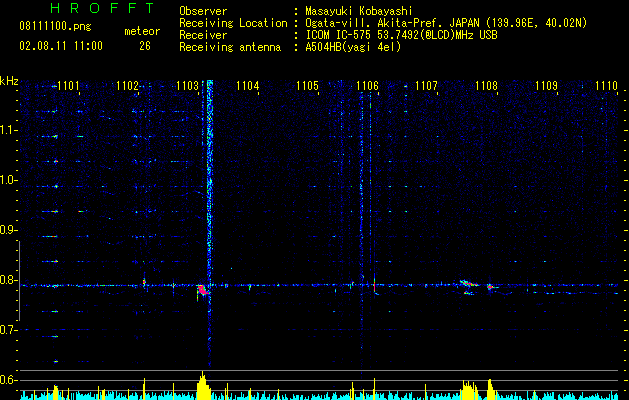The height and width of the screenshot is (400, 629).
Task: Click the 1107 time marker
Action: [426, 86]
